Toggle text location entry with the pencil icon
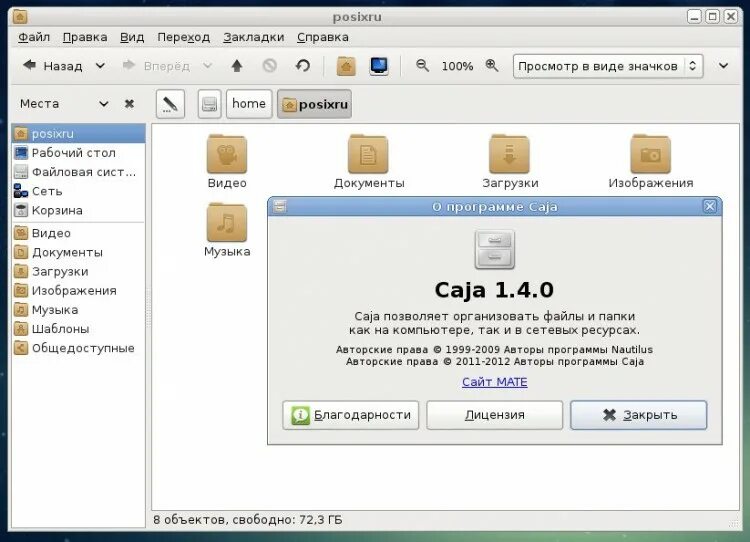750x542 pixels. [x=170, y=104]
